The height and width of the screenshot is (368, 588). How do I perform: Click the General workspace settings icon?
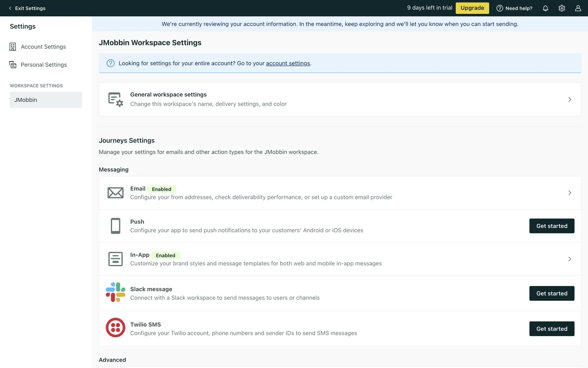[115, 99]
